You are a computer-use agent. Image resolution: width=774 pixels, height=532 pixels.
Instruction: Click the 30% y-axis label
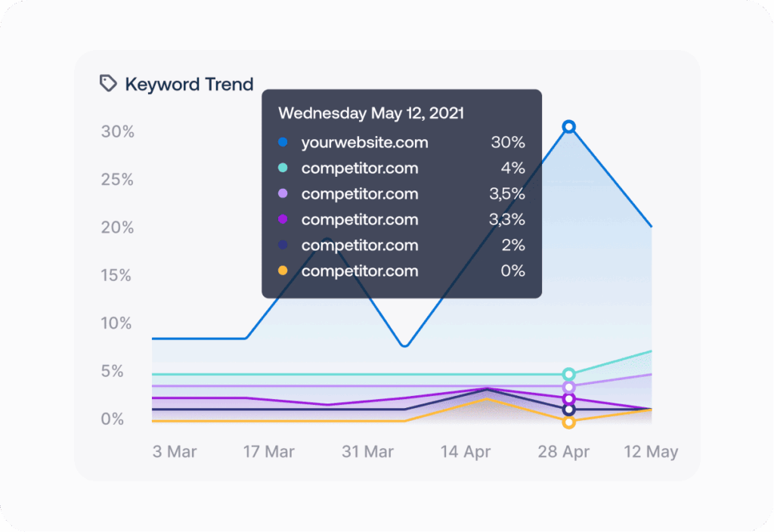tap(117, 131)
